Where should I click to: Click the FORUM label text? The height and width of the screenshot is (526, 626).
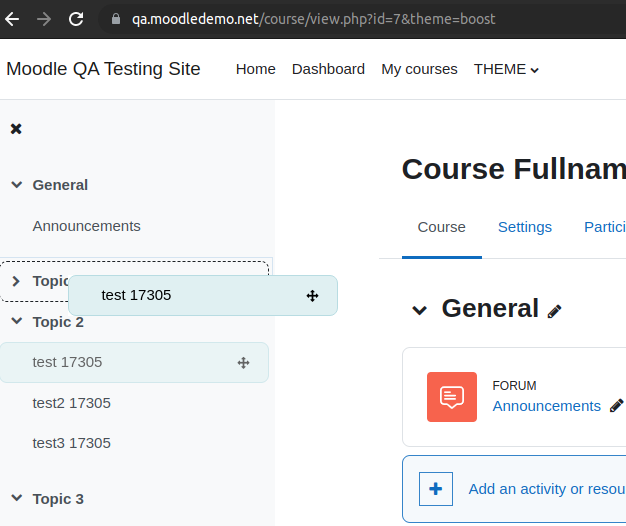tap(514, 386)
